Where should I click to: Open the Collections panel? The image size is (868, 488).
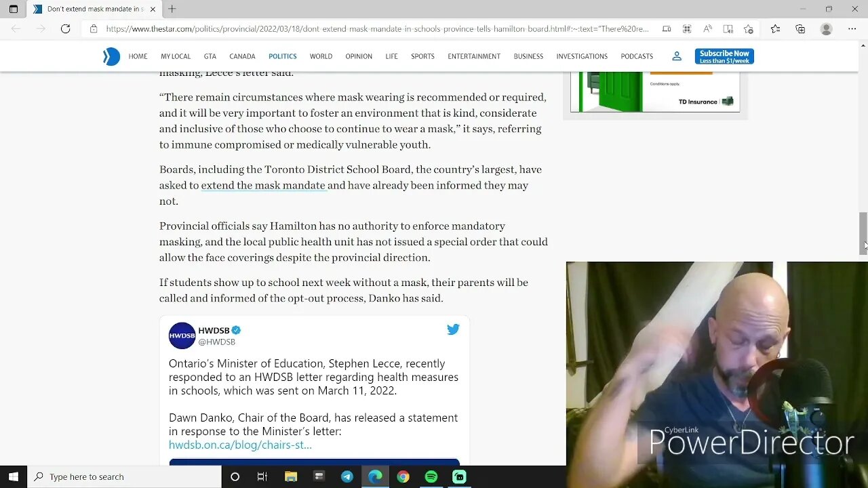(x=800, y=28)
